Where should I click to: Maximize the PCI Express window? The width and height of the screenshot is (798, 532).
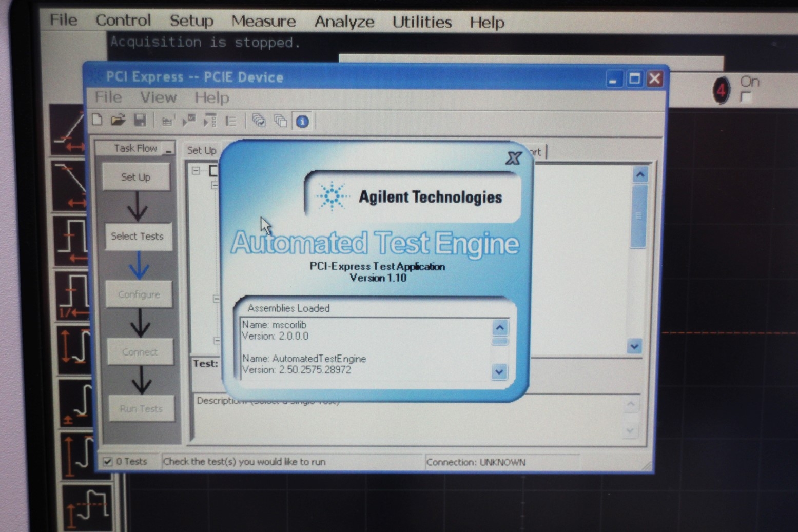click(634, 79)
